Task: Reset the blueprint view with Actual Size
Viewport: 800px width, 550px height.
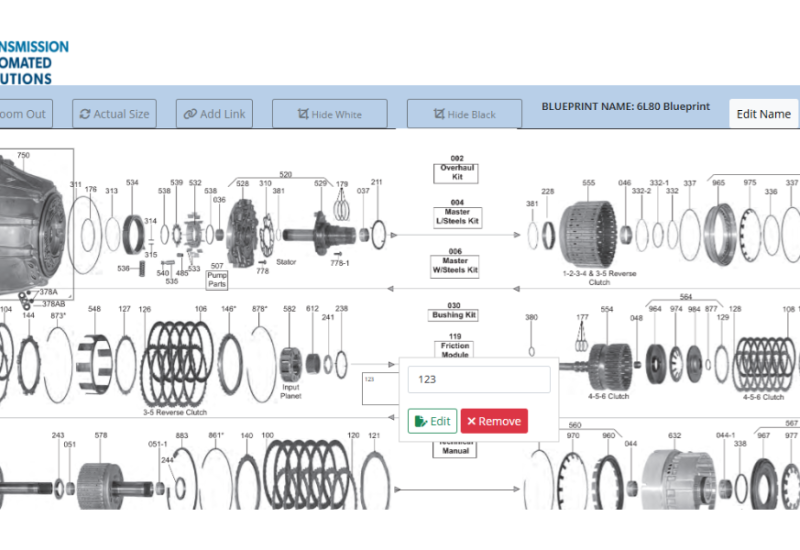Action: [x=114, y=114]
